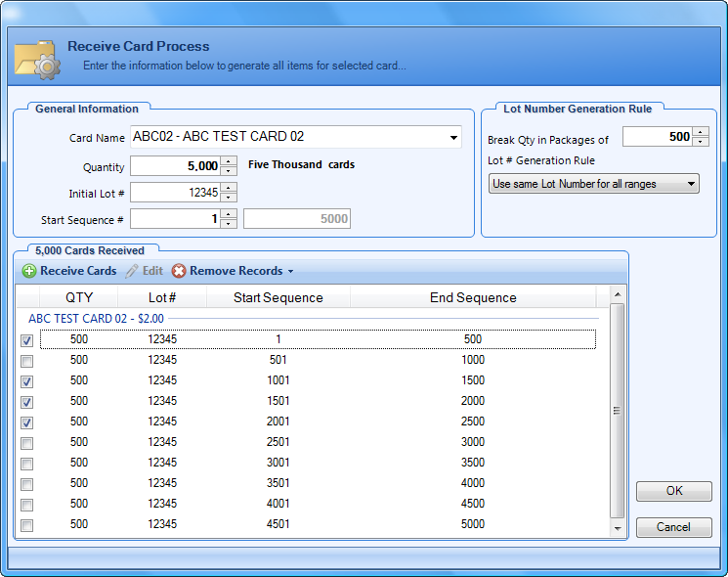Open the Card Name dropdown
Image resolution: width=728 pixels, height=577 pixels.
click(x=453, y=138)
